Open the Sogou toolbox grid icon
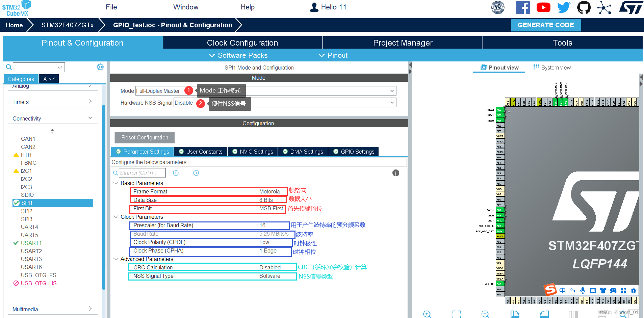Viewport: 644px width, 318px height. (623, 290)
